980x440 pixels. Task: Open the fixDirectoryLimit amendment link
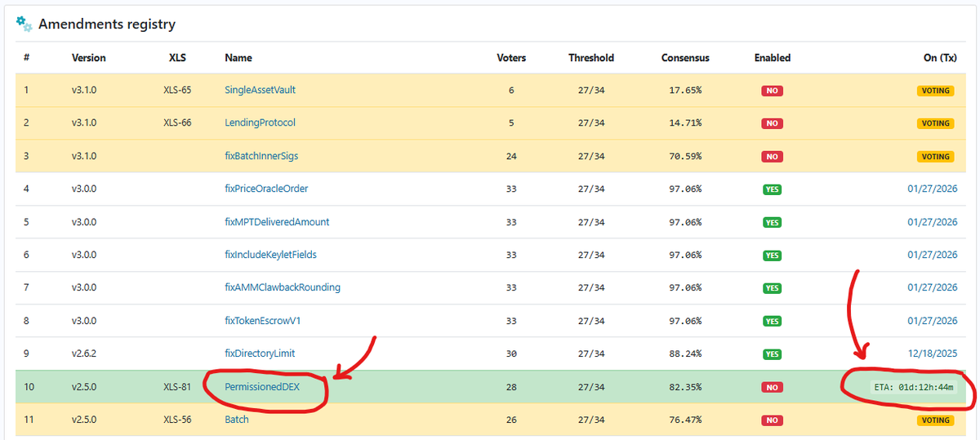click(x=260, y=353)
